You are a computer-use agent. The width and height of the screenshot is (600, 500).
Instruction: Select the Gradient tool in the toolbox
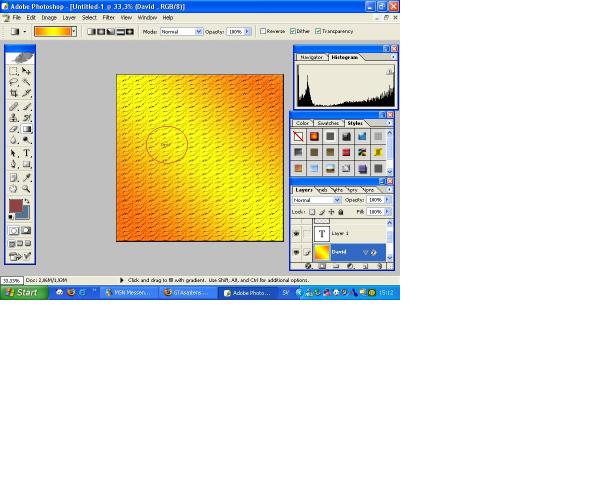click(26, 129)
